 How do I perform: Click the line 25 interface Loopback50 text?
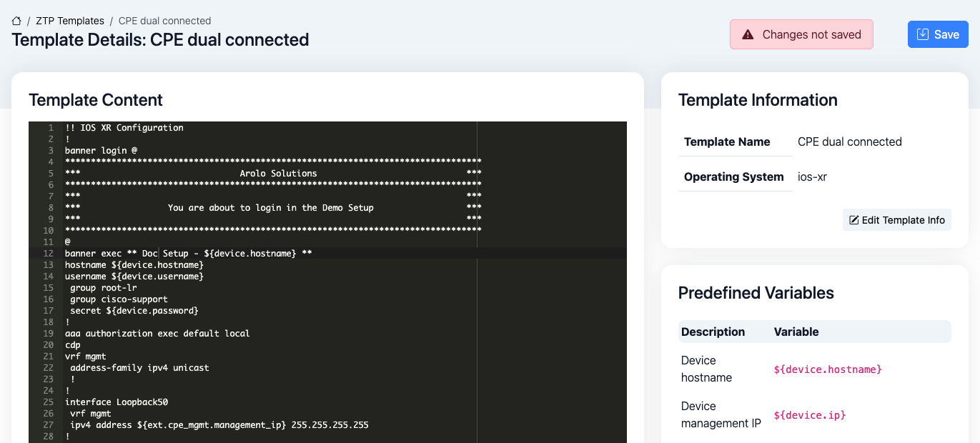coord(117,402)
